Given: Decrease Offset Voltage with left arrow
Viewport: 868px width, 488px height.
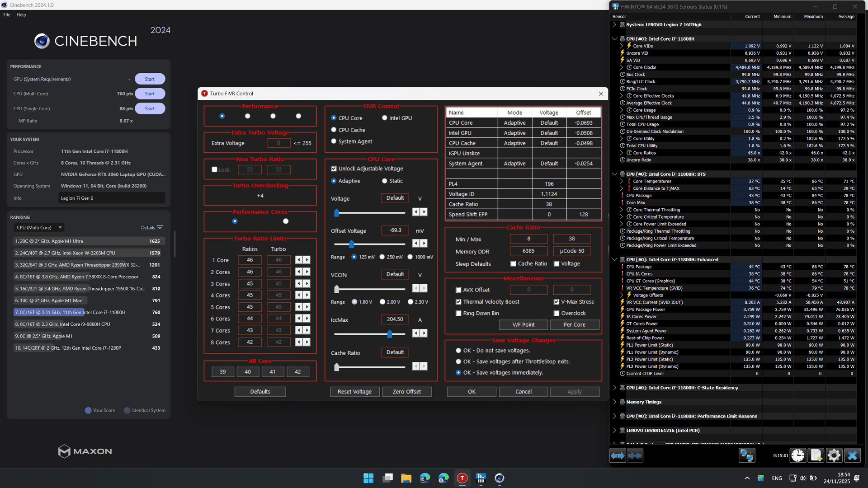Looking at the screenshot, I should (x=416, y=243).
